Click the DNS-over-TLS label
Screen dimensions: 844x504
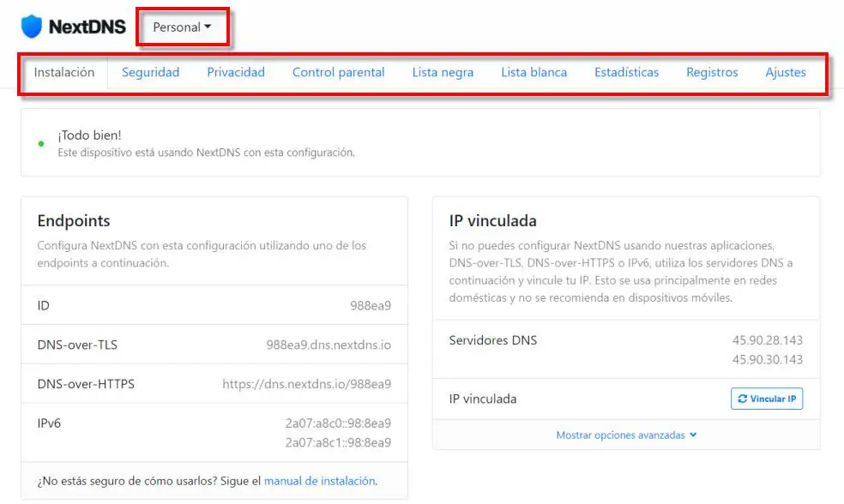pos(77,345)
